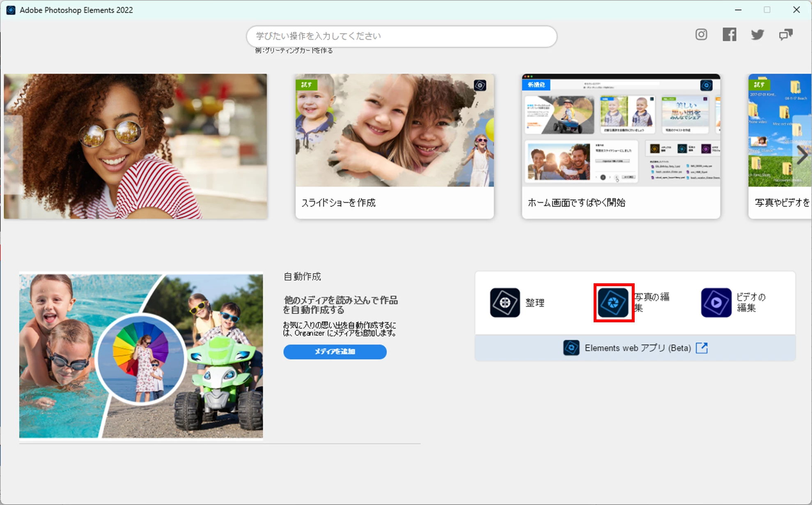Open the Facebook icon link
This screenshot has height=505, width=812.
(729, 34)
